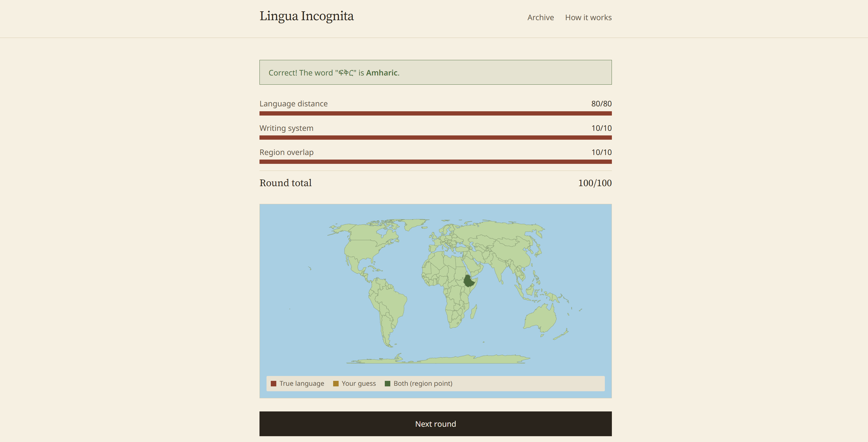Go to the Lingua Incognita home title

[306, 16]
